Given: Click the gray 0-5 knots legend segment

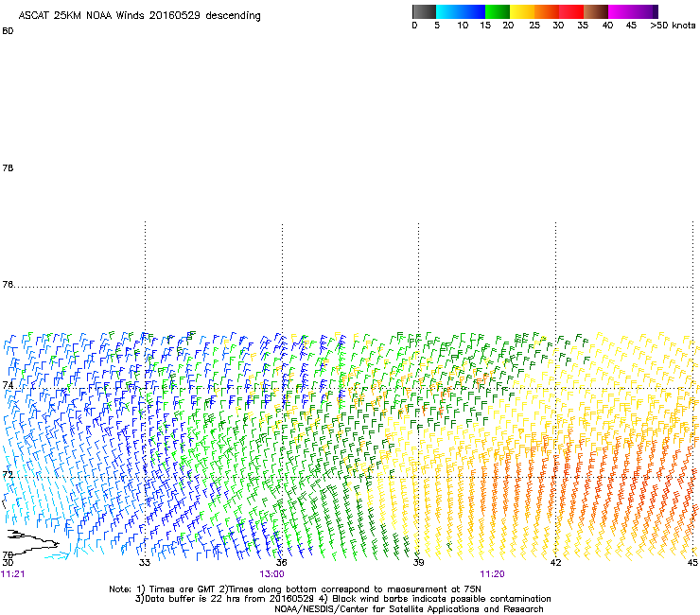Looking at the screenshot, I should click(x=424, y=11).
